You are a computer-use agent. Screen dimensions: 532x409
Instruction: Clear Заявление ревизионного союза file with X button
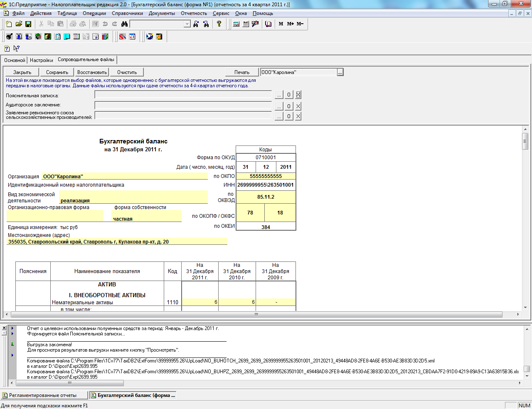pyautogui.click(x=298, y=116)
